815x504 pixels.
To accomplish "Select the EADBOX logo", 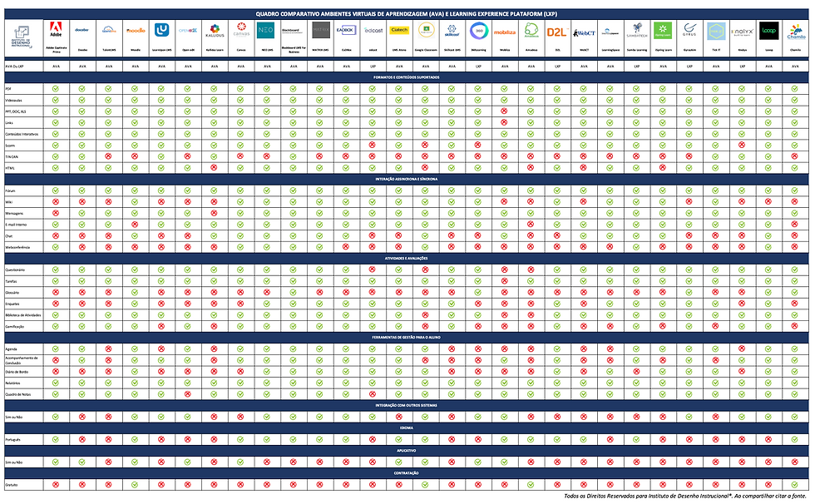I will click(346, 30).
